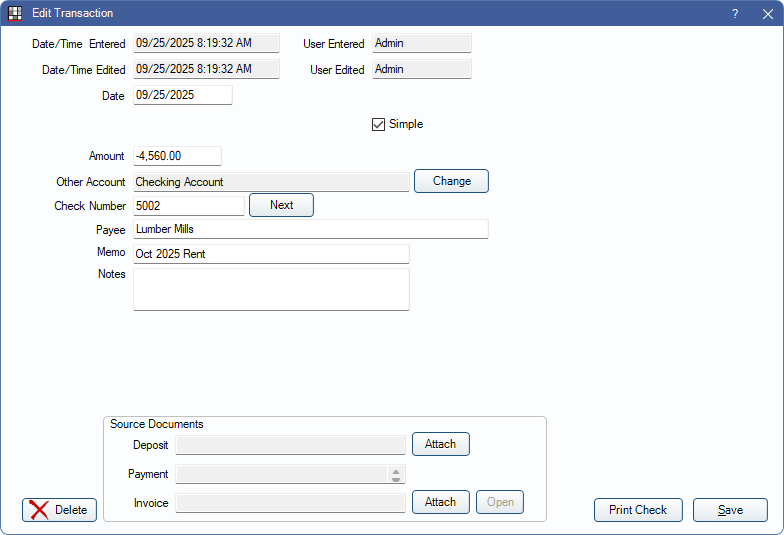Click the Change account button
This screenshot has height=535, width=784.
(x=451, y=181)
